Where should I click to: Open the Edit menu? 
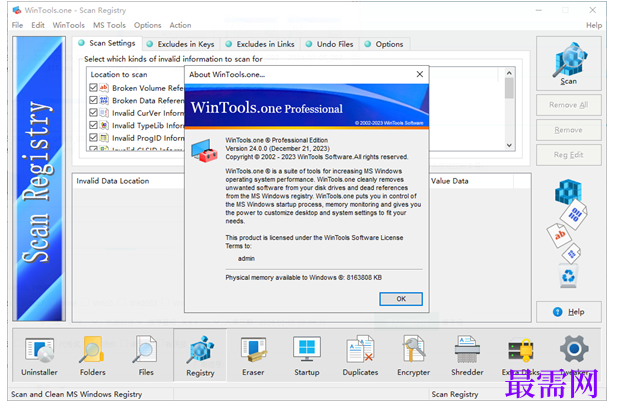tap(38, 25)
